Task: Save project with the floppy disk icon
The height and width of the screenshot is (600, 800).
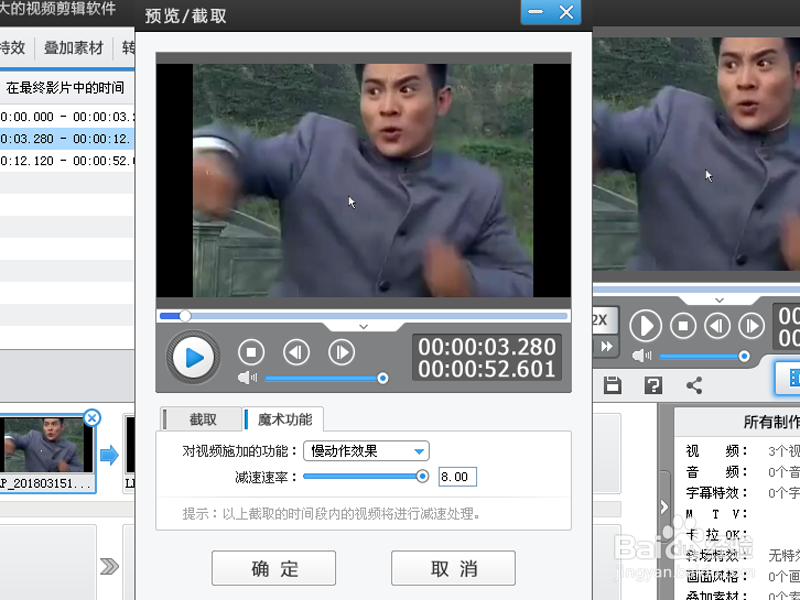Action: 613,385
